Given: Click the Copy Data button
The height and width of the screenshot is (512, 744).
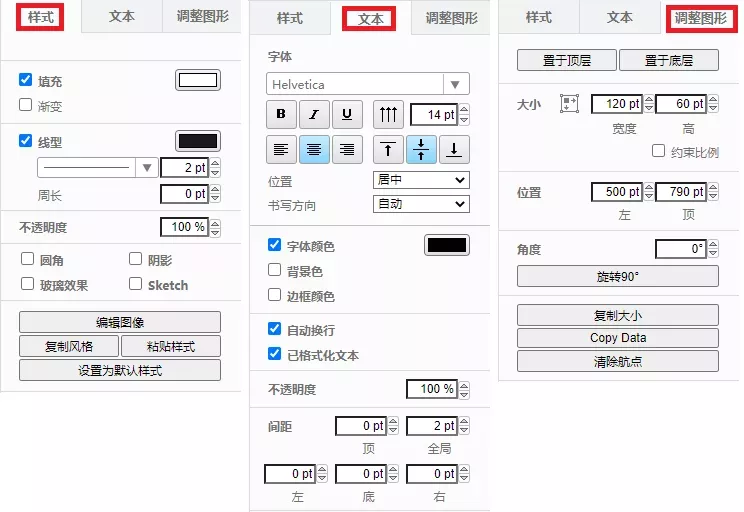Looking at the screenshot, I should pos(618,338).
